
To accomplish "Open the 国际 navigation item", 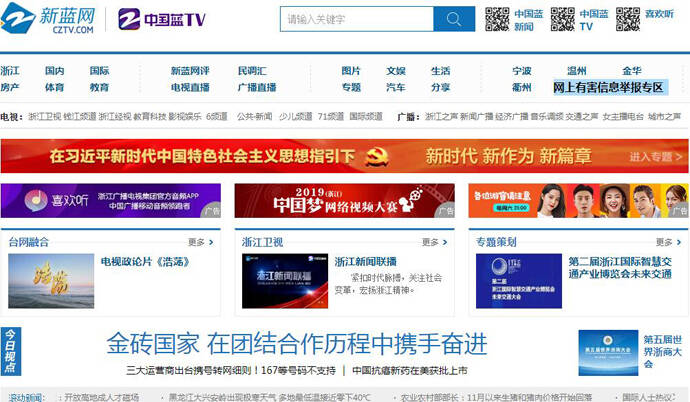I will tap(99, 71).
